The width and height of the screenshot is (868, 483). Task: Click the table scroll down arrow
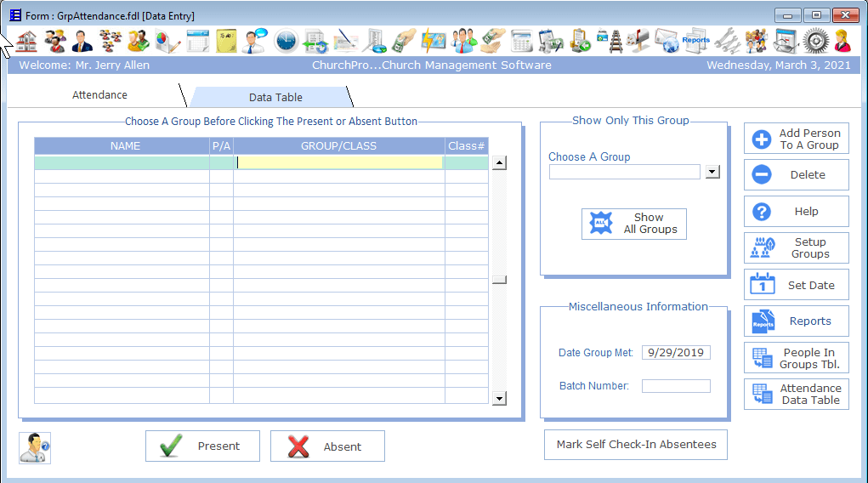pos(499,398)
